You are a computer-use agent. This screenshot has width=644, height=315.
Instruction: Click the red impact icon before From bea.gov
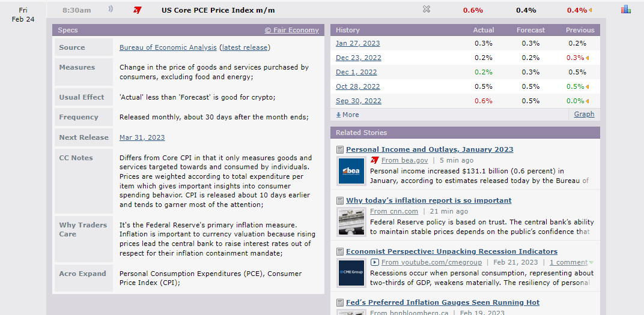click(x=374, y=160)
